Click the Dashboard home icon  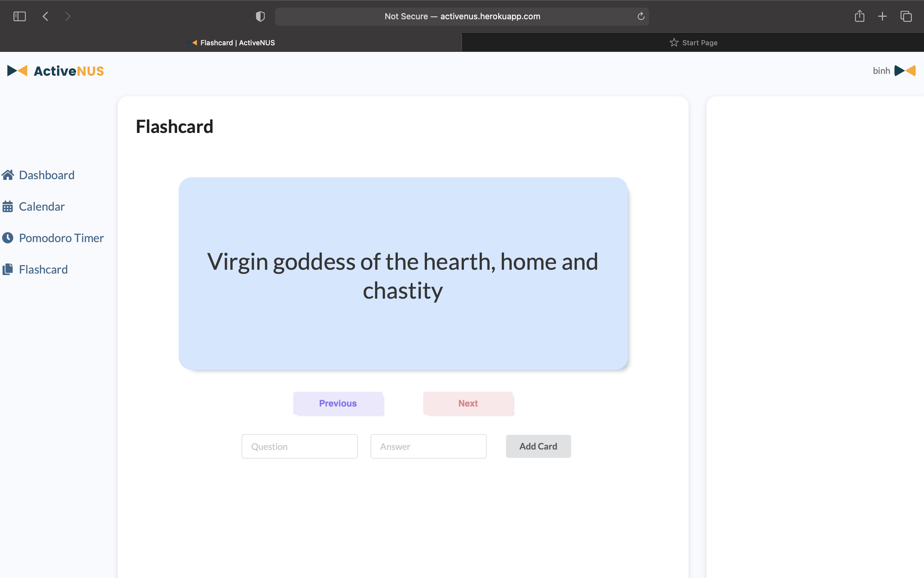click(8, 175)
